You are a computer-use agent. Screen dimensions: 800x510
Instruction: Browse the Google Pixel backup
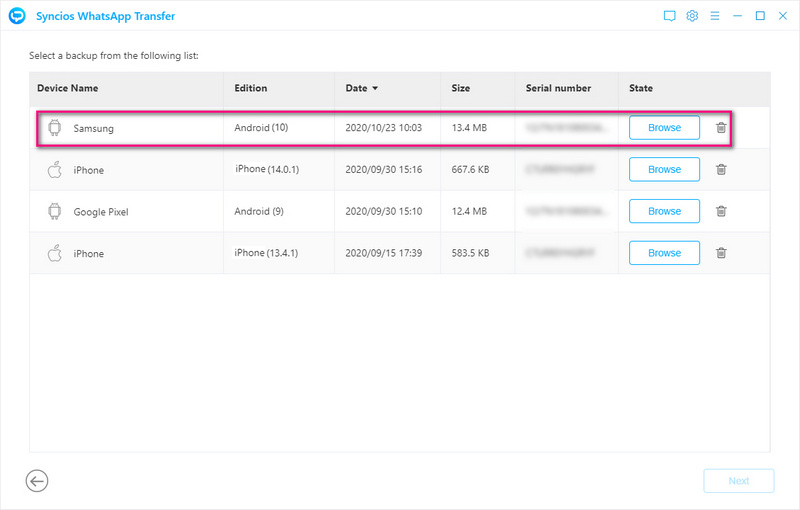tap(664, 211)
